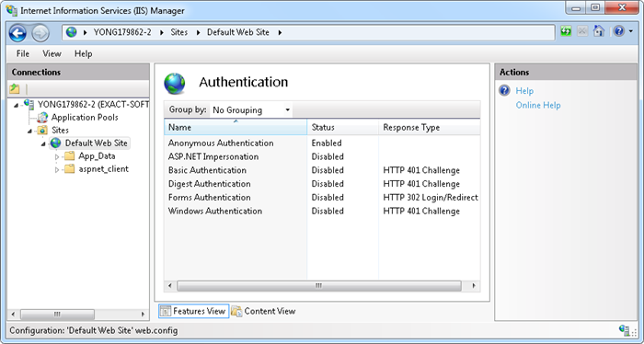Click the Create New Connection icon under Connections
Image resolution: width=644 pixels, height=344 pixels.
15,88
